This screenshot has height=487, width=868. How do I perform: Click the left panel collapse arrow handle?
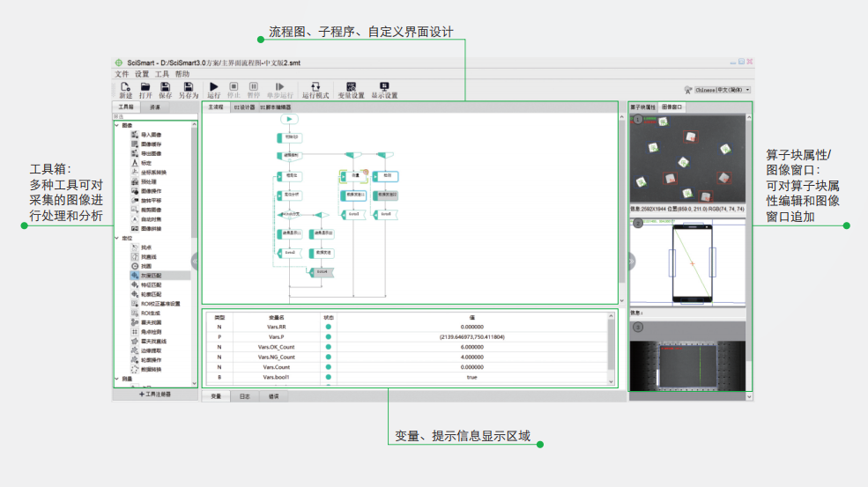[195, 260]
